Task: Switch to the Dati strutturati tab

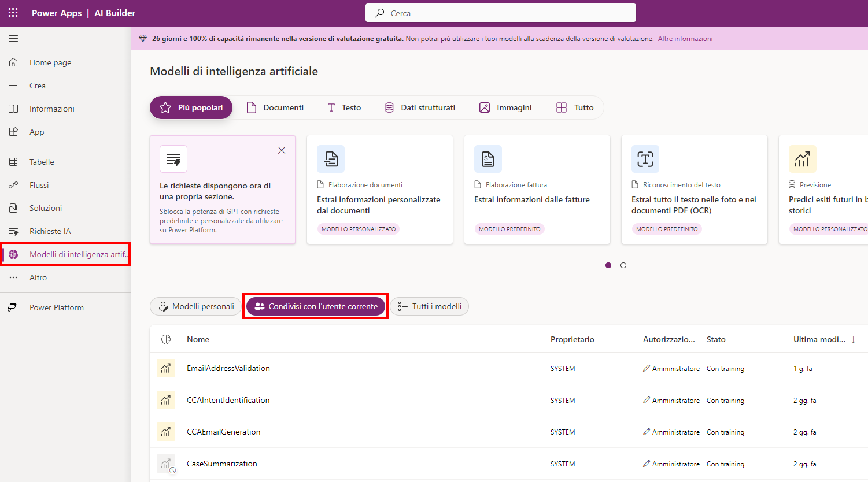Action: click(420, 107)
